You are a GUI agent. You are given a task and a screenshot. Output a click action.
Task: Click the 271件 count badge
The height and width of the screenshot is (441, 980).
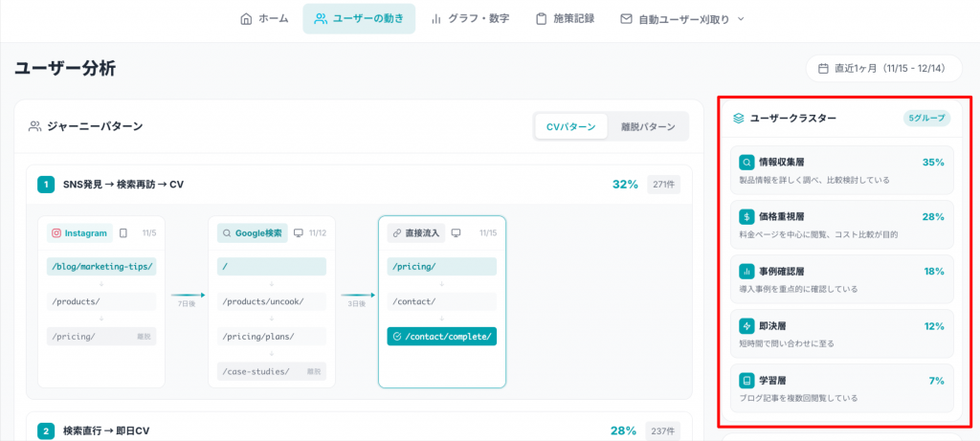pos(663,185)
